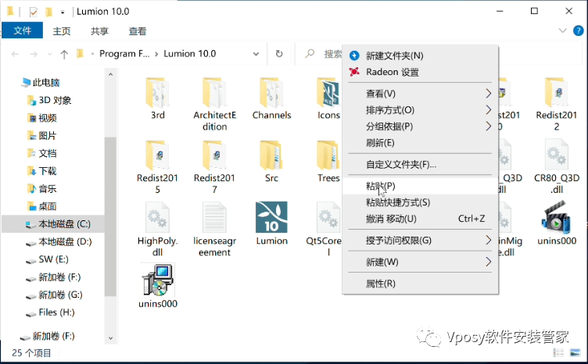588x364 pixels.
Task: Click Program F... breadcrumb in address bar
Action: pyautogui.click(x=124, y=54)
